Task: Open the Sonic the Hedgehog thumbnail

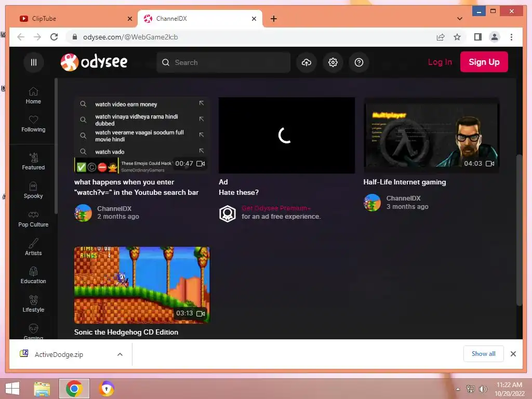Action: point(142,285)
